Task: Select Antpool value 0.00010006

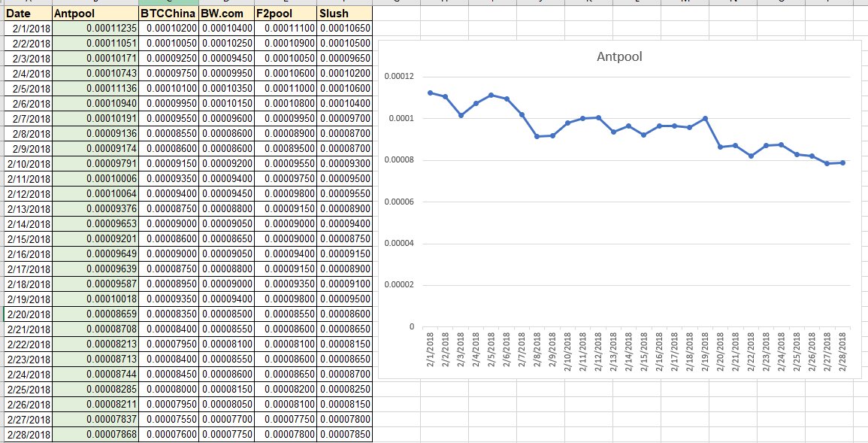Action: tap(95, 178)
